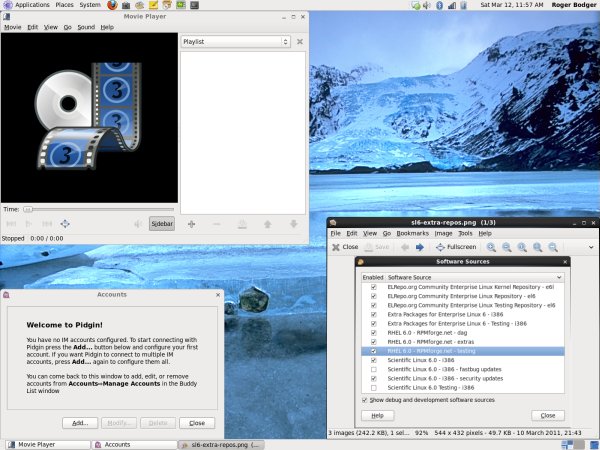The image size is (600, 450).
Task: Open the Sound menu in Movie Player
Action: click(85, 27)
